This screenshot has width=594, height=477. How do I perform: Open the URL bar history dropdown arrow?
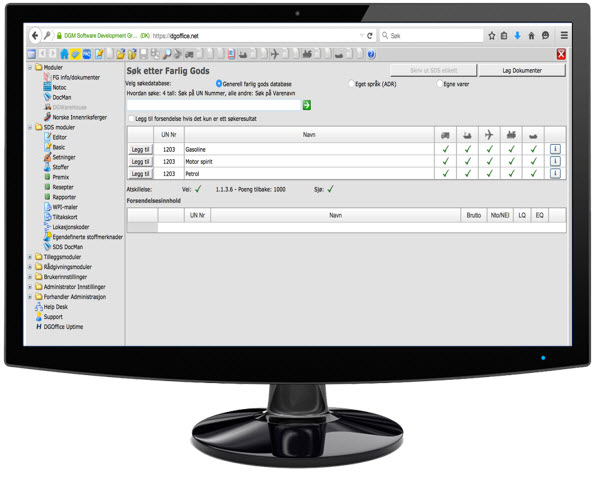click(x=361, y=36)
